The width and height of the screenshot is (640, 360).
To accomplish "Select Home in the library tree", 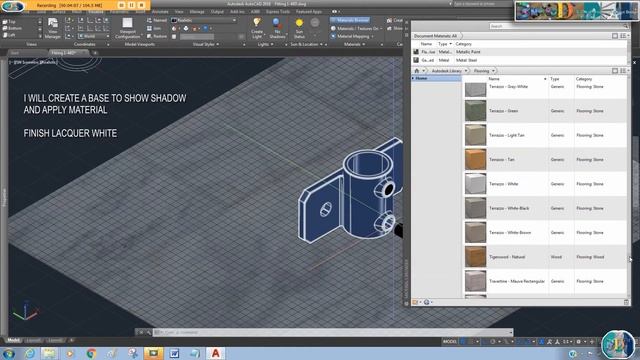I will [436, 78].
